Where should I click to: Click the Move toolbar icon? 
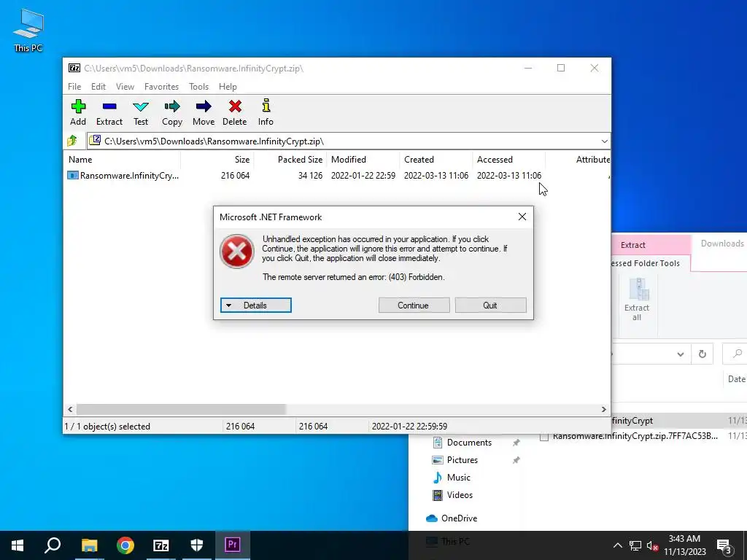204,112
